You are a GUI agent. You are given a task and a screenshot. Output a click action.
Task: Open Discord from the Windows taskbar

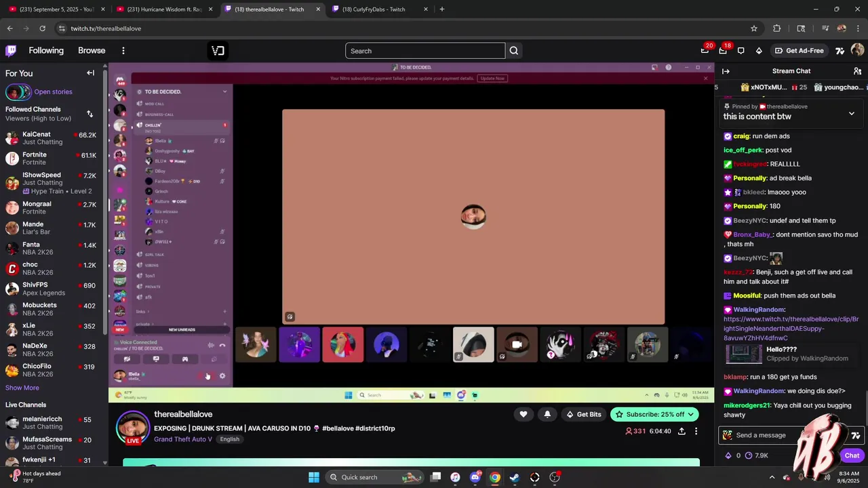tap(475, 477)
